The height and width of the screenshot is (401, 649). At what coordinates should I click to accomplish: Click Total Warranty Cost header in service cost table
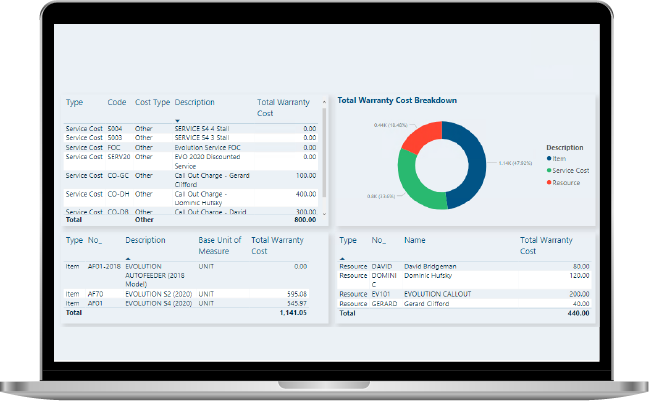pos(283,108)
